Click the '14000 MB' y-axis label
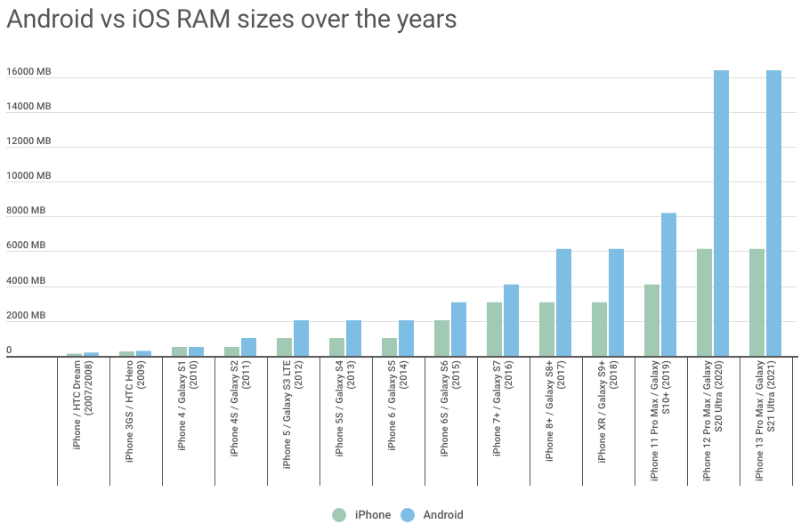This screenshot has height=532, width=809. (28, 106)
